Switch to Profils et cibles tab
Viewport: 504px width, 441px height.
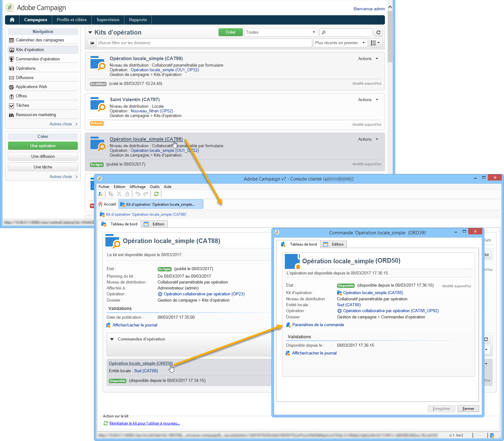click(x=72, y=20)
